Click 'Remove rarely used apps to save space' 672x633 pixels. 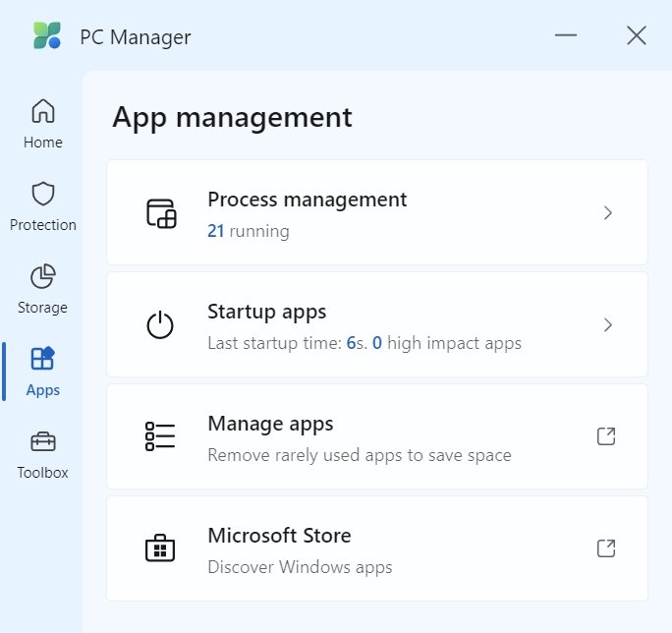[360, 455]
